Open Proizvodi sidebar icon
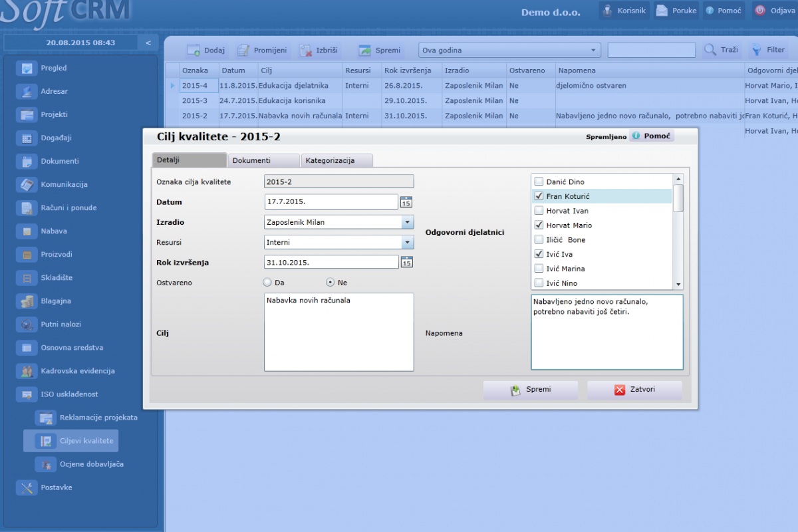Screen dimensions: 798x532 click(27, 254)
